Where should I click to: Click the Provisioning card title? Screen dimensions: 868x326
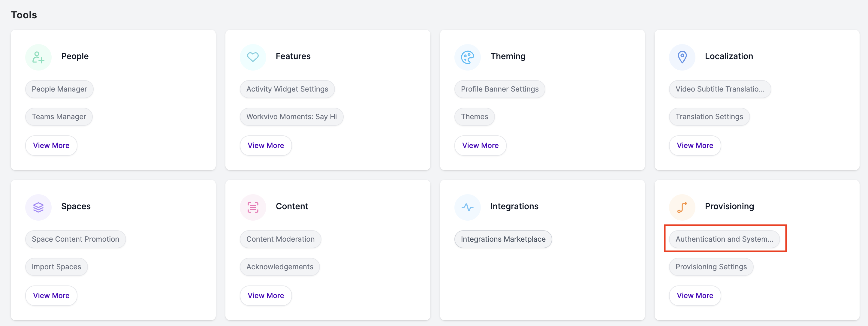click(730, 206)
